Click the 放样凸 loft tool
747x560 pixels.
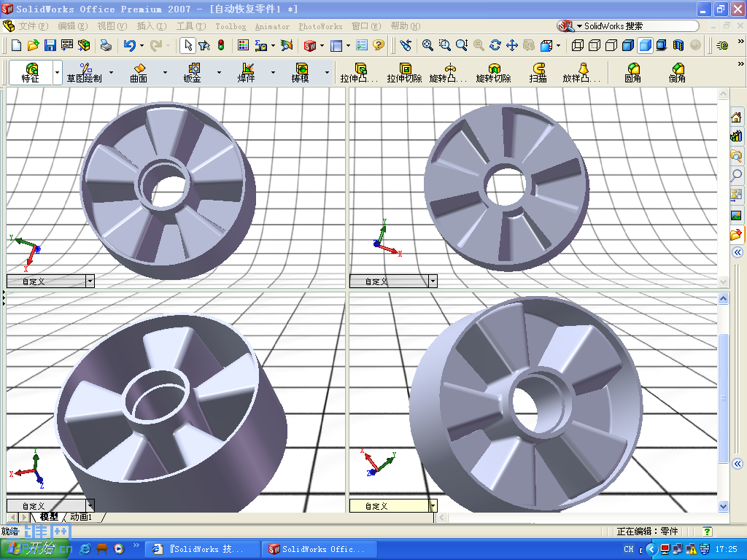[x=581, y=73]
